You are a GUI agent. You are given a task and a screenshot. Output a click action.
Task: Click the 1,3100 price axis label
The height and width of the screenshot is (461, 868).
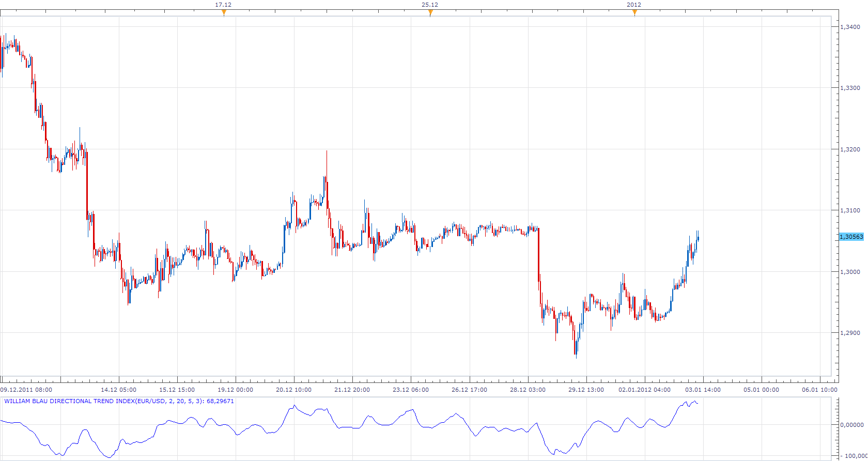(x=850, y=210)
